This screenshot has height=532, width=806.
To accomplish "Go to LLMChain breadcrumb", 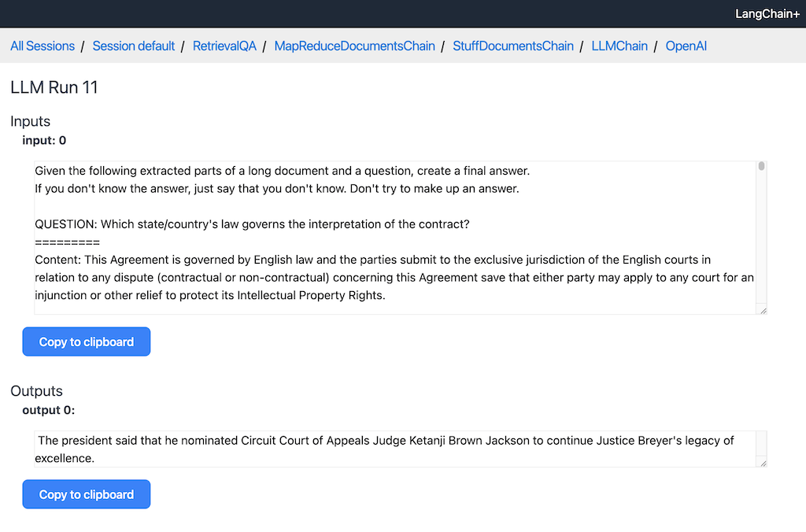I will 619,46.
